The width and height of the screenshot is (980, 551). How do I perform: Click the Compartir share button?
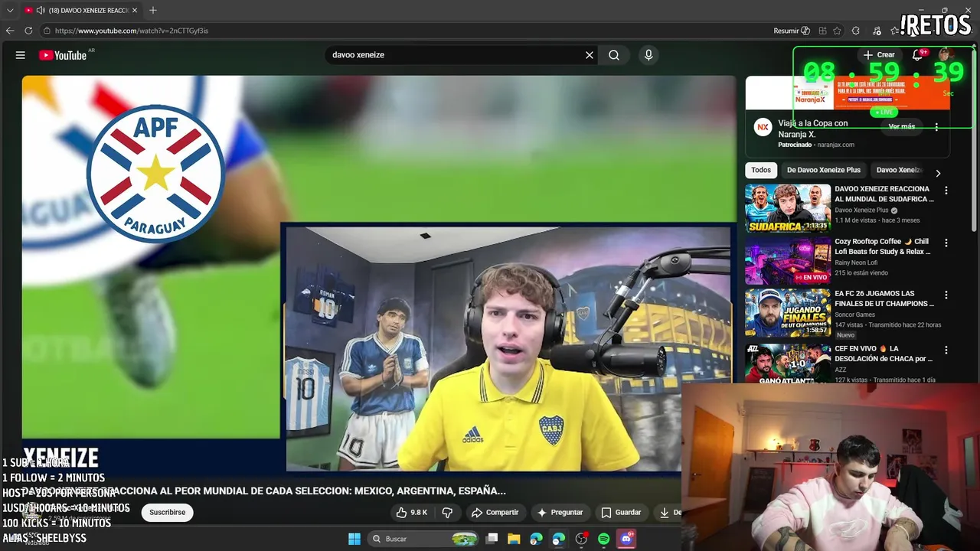click(495, 512)
